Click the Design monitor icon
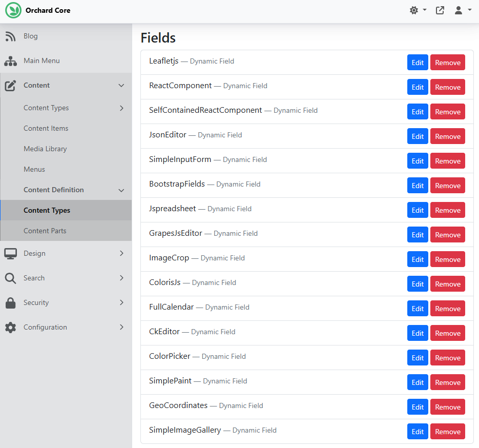Viewport: 479px width, 448px height. pyautogui.click(x=10, y=254)
